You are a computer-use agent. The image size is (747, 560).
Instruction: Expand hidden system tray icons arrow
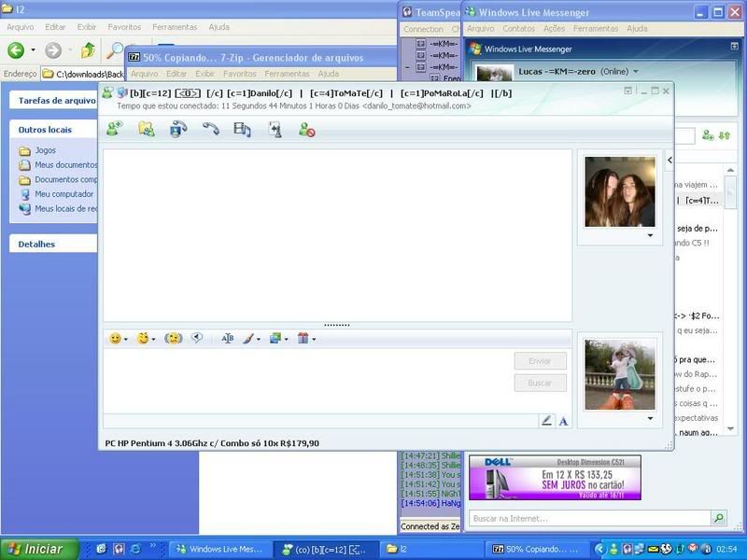(x=600, y=549)
